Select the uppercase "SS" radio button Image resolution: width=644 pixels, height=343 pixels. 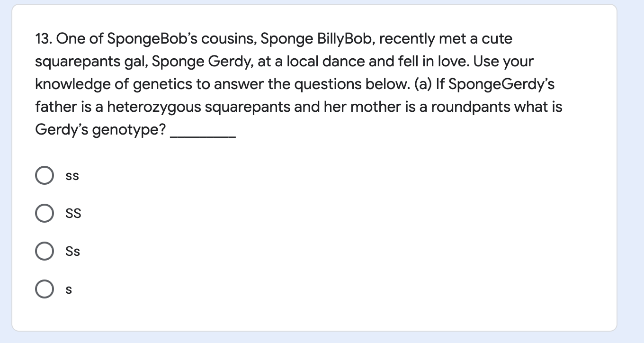[45, 213]
